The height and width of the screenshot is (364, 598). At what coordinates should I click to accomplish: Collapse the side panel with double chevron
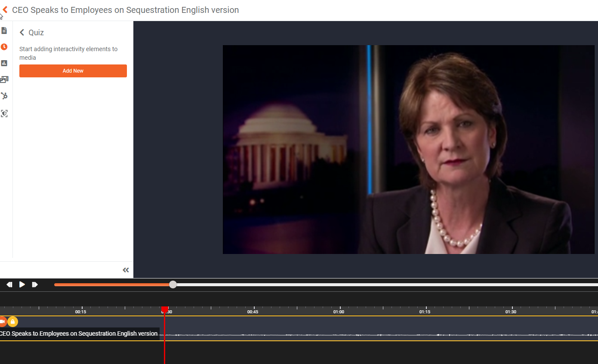point(126,270)
